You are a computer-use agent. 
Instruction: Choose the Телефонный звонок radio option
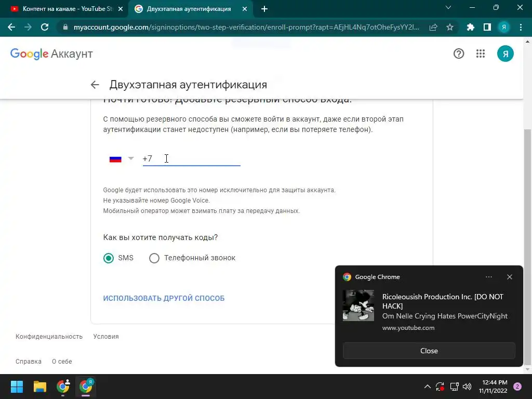click(154, 258)
